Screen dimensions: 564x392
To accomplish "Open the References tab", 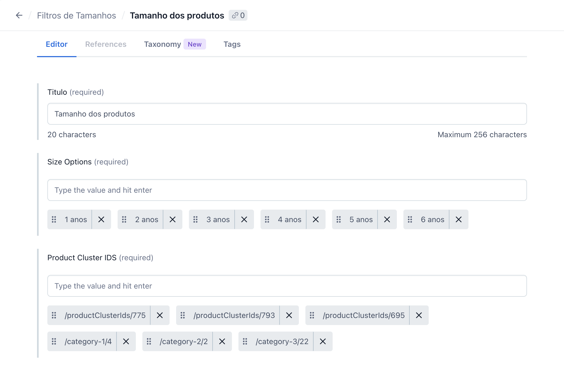I will (106, 44).
